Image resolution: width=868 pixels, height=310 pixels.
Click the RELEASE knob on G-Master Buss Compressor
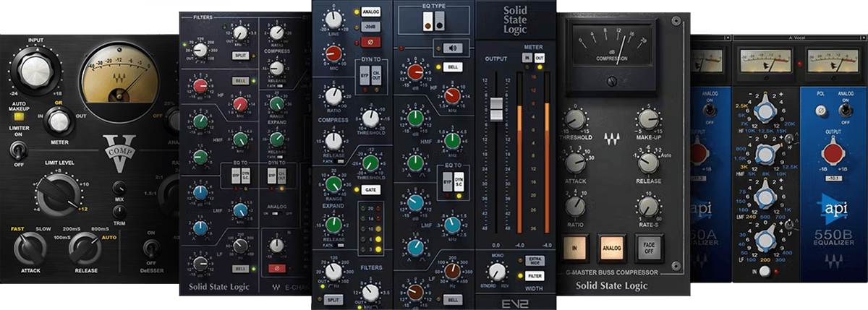[x=647, y=162]
